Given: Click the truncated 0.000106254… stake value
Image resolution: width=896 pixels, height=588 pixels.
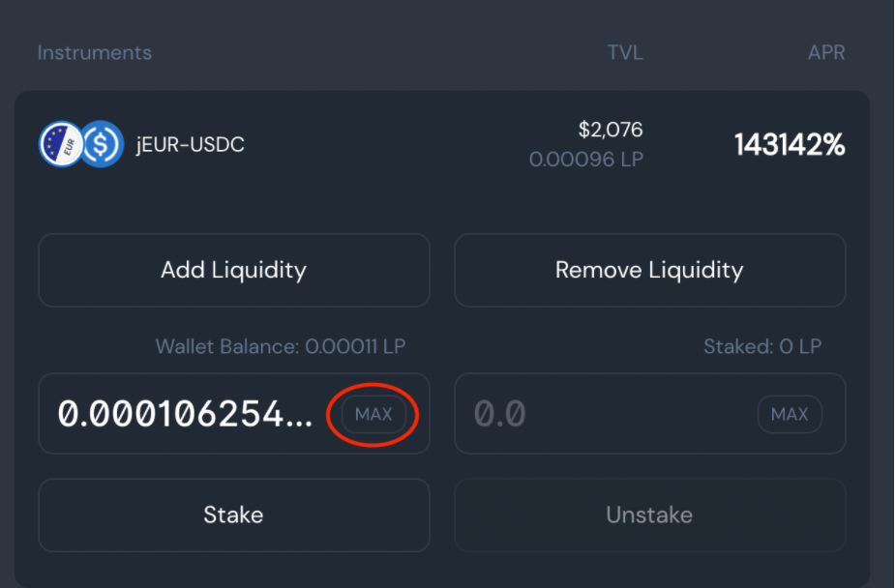Looking at the screenshot, I should click(186, 414).
